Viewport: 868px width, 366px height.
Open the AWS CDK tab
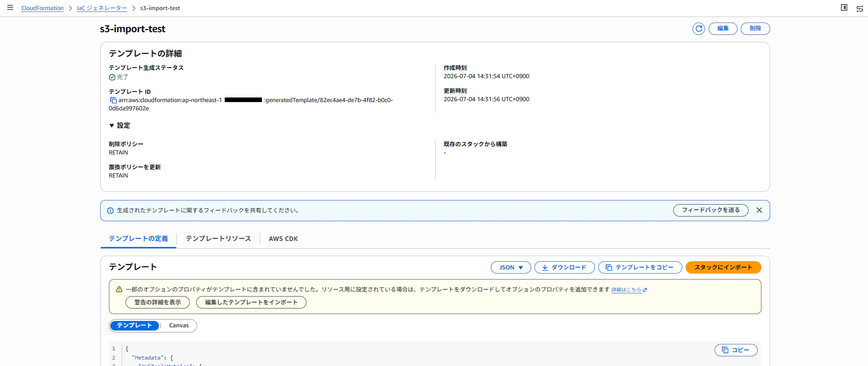click(x=284, y=239)
